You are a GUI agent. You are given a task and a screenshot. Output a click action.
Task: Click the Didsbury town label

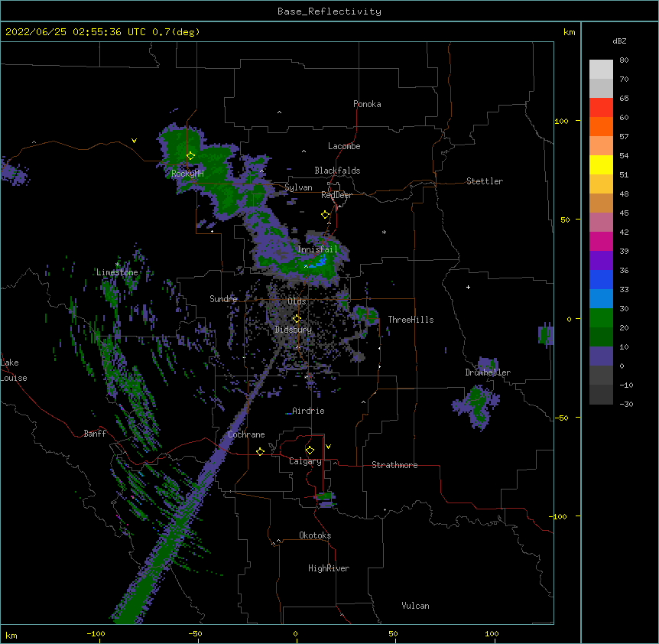coord(293,330)
